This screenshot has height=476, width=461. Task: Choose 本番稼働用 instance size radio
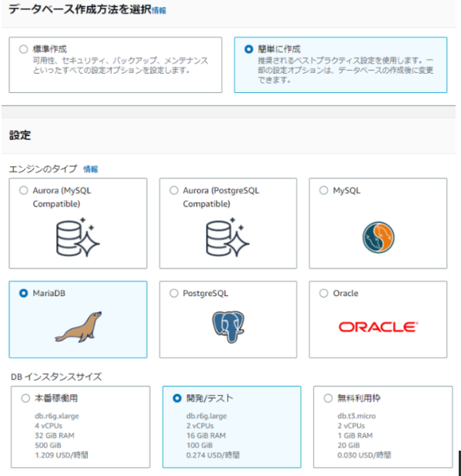click(x=25, y=398)
